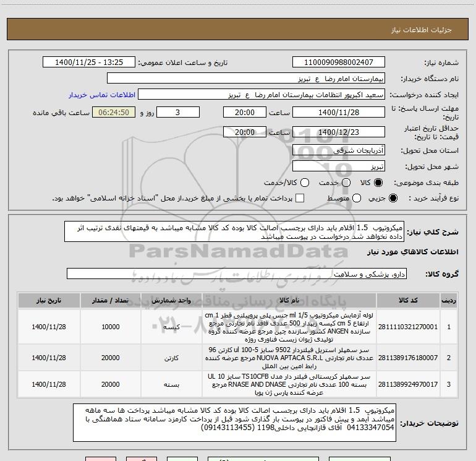Viewport: 476px width, 461px height.
Task: Click the quantity 20000 in row 3
Action: [x=111, y=384]
